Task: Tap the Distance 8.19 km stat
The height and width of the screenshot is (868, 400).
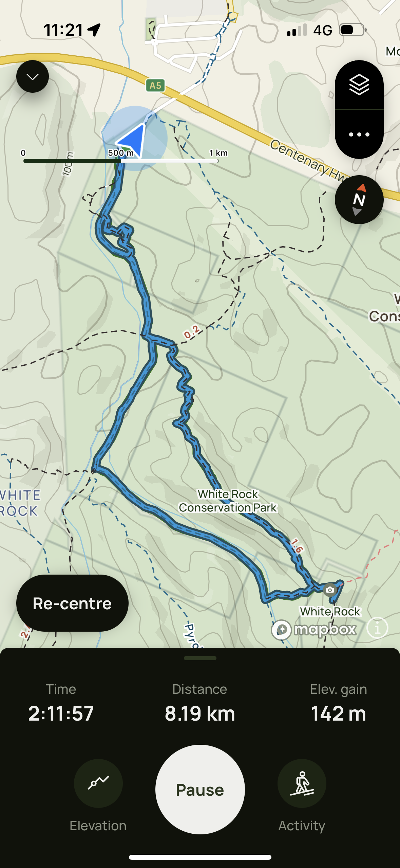Action: [200, 703]
